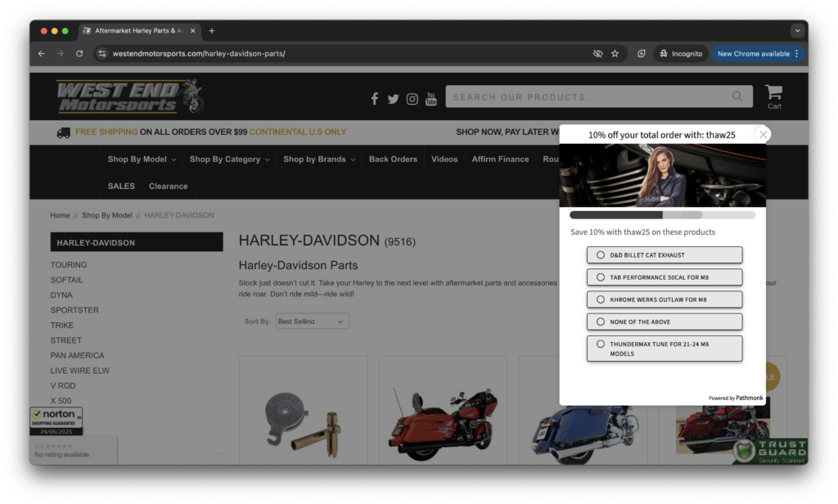838x504 pixels.
Task: Open the Twitter icon in the header
Action: 393,98
